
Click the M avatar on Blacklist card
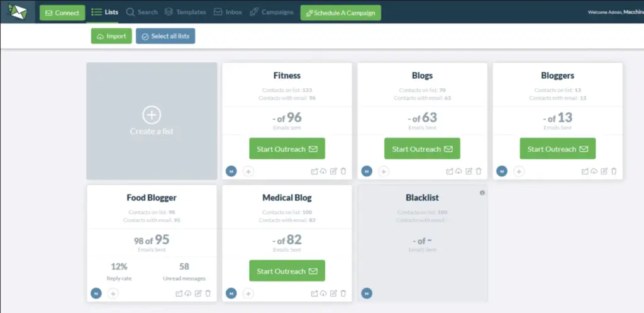pos(367,293)
